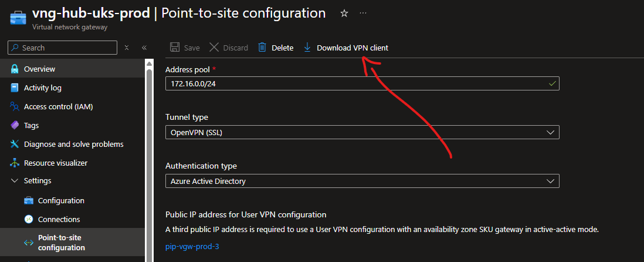Image resolution: width=644 pixels, height=262 pixels.
Task: Click the Diagnose wrench icon
Action: point(15,144)
